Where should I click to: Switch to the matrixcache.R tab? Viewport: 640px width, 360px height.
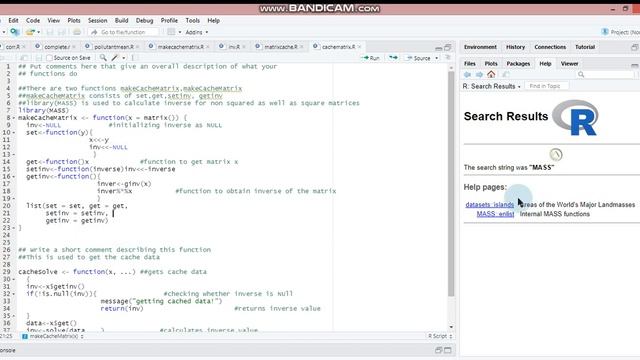280,47
